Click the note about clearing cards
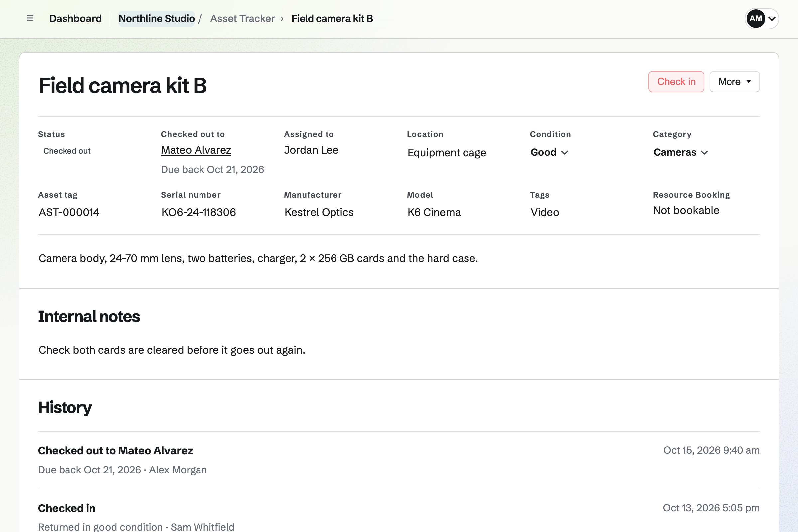 pos(172,350)
